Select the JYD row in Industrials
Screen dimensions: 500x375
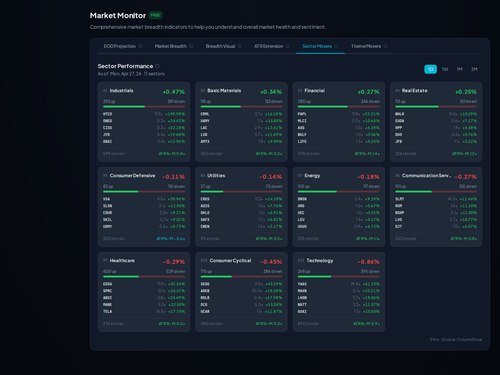tap(144, 135)
